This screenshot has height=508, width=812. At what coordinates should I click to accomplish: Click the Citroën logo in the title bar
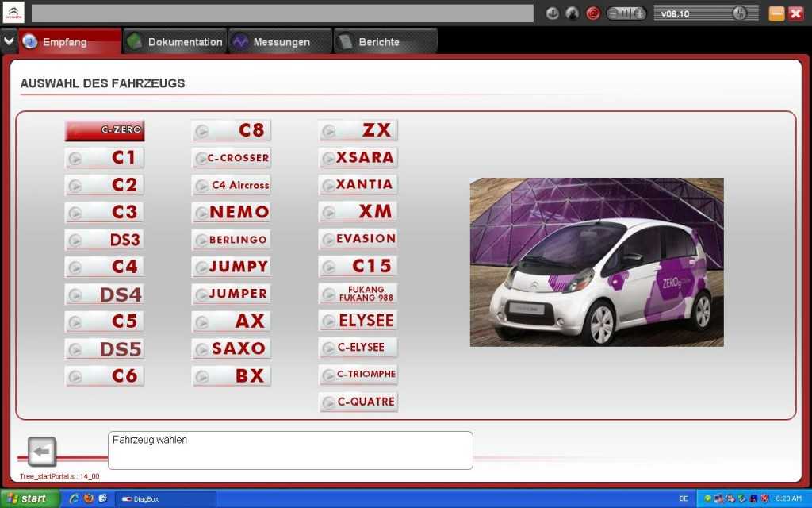(13, 13)
